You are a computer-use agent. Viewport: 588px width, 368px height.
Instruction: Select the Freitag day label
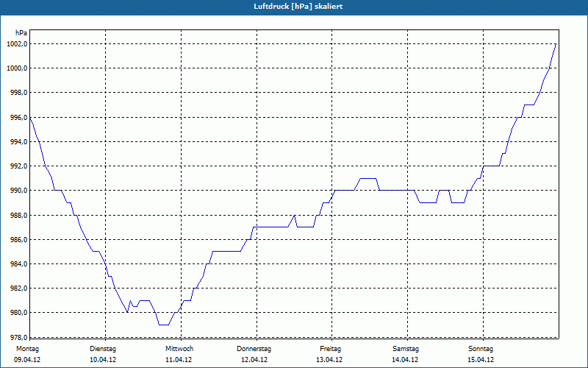pos(330,349)
